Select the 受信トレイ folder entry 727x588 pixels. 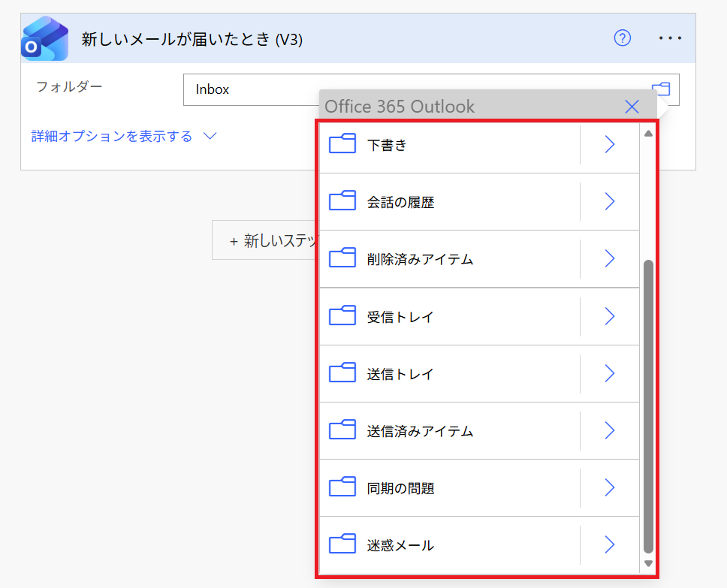pyautogui.click(x=451, y=315)
